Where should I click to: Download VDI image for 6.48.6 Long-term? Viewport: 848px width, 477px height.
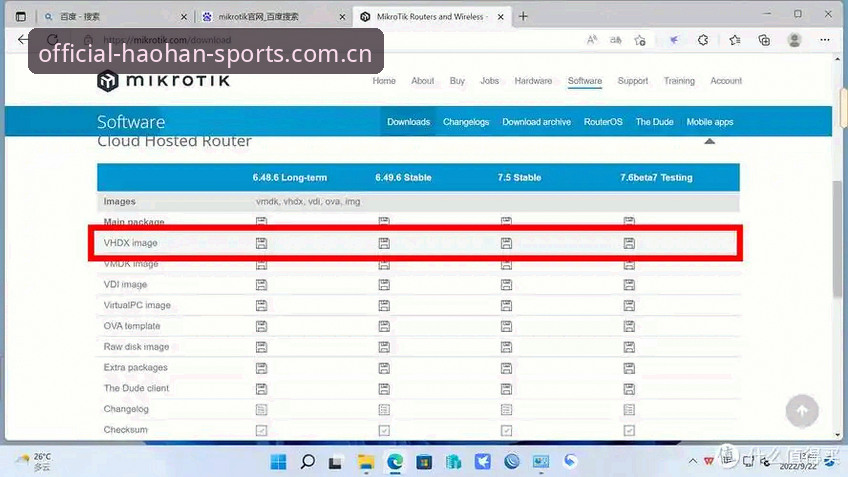point(261,285)
